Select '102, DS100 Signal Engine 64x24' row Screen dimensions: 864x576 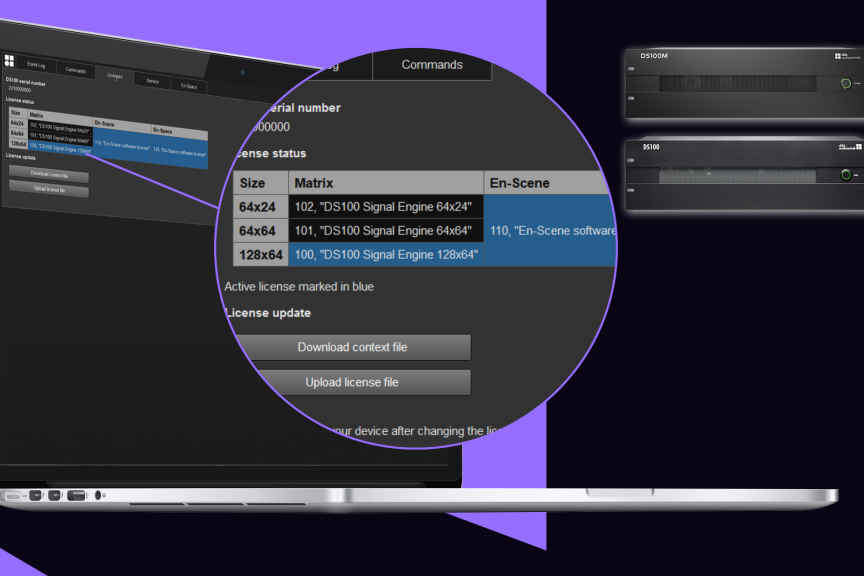coord(386,207)
